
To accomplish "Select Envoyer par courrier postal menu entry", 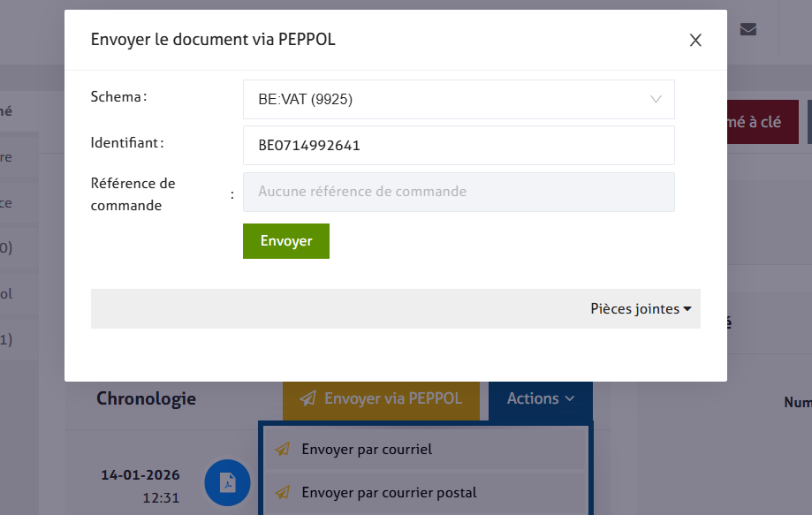I will [x=389, y=492].
